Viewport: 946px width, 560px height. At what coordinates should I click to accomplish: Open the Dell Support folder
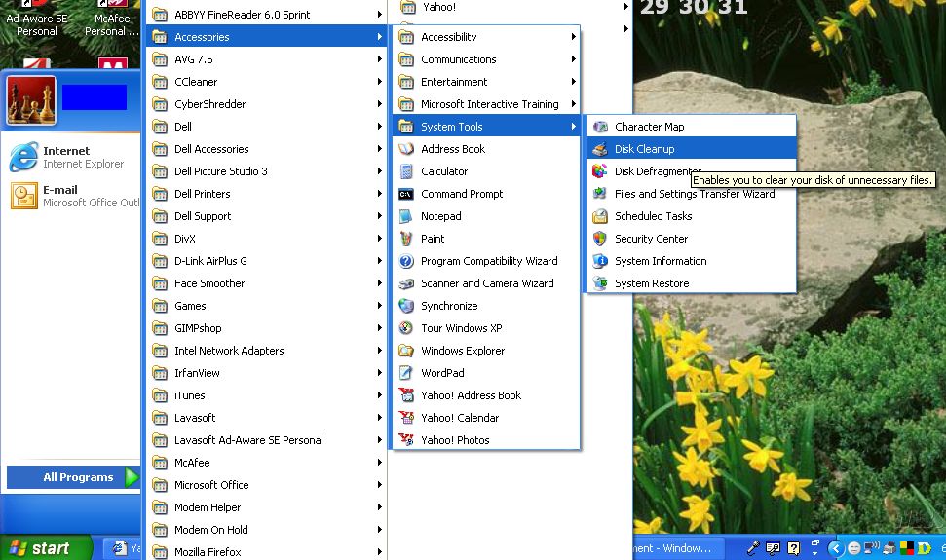(x=266, y=216)
